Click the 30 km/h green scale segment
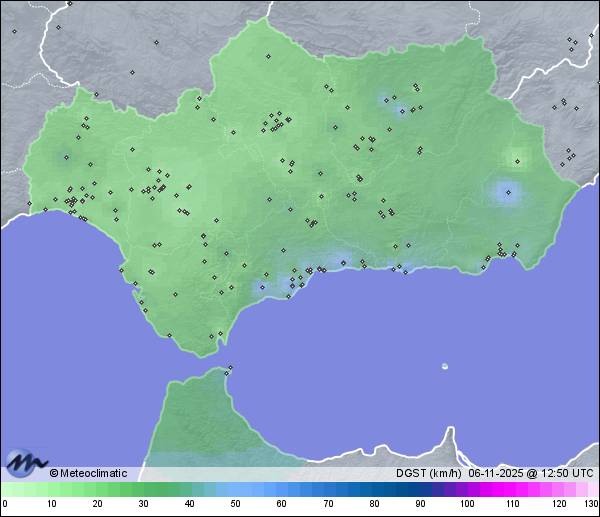Screen dimensions: 600x517 (143, 490)
